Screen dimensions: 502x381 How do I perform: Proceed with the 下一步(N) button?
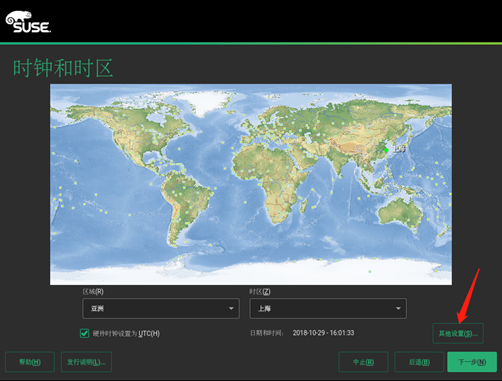[472, 362]
